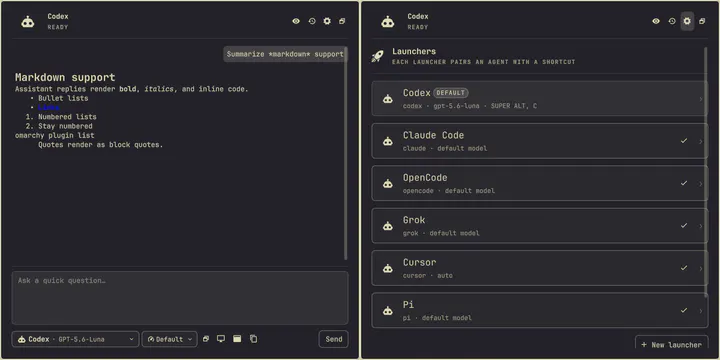Click the New launcher button
The image size is (720, 360).
(671, 344)
